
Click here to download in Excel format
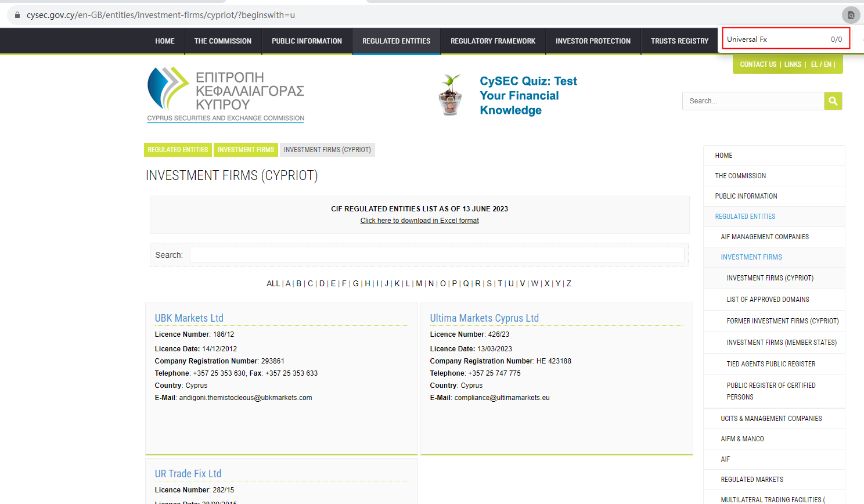coord(419,221)
